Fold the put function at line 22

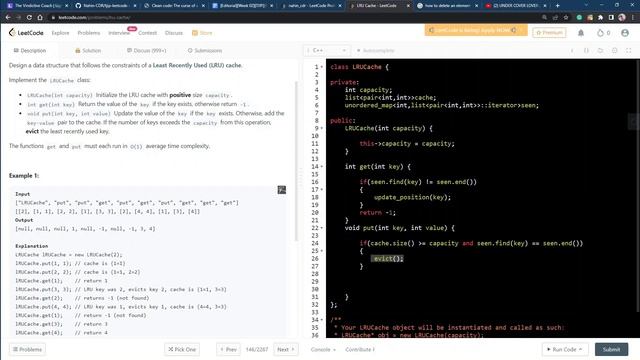(x=322, y=228)
